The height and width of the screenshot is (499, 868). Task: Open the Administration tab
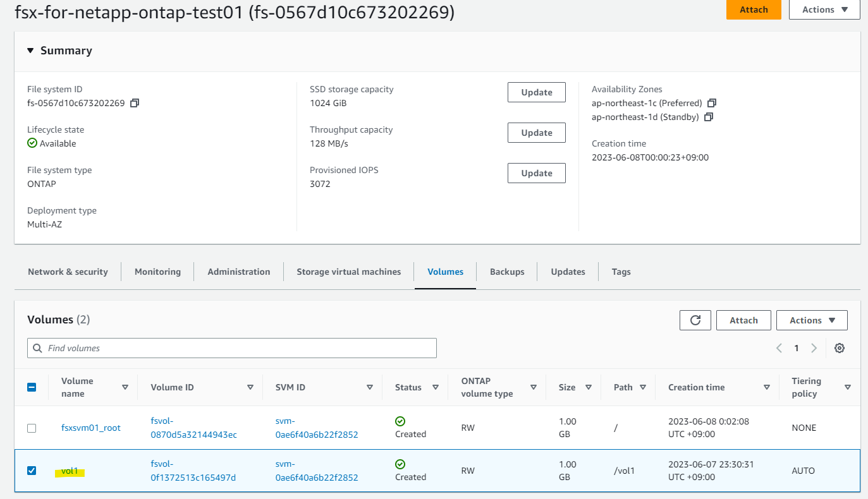click(239, 272)
